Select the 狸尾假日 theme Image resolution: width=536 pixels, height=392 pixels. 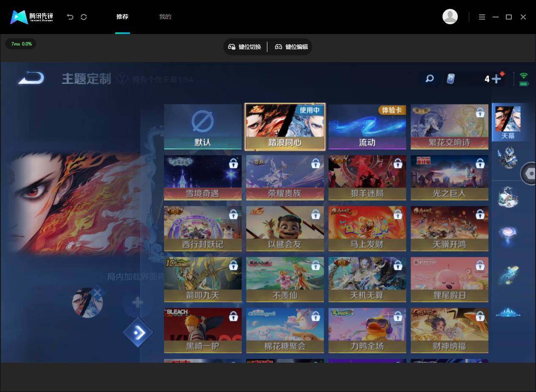coord(449,280)
